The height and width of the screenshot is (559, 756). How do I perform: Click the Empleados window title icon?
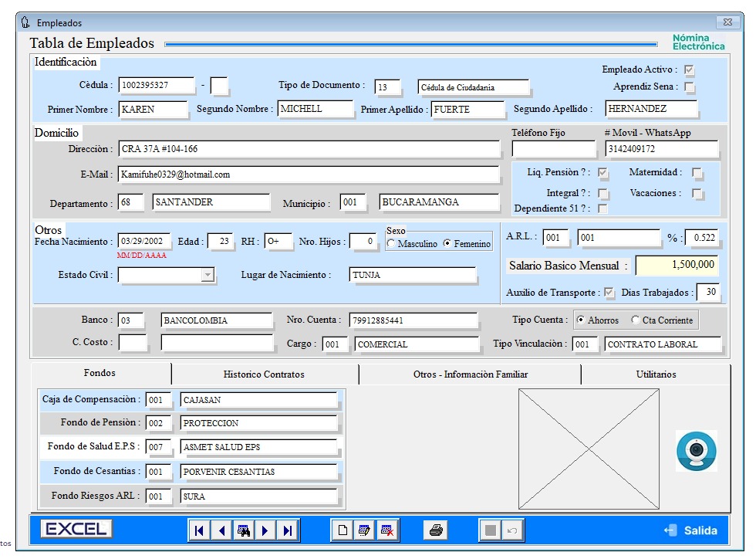pos(25,22)
